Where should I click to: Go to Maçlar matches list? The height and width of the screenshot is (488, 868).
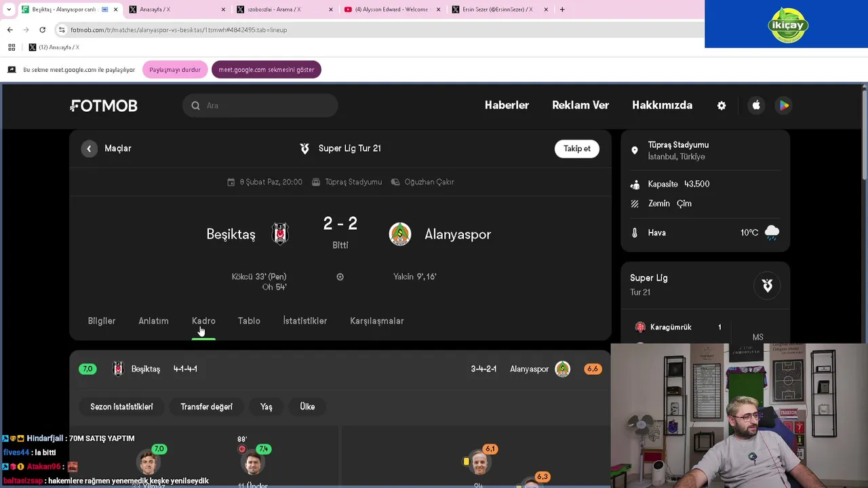click(x=118, y=148)
